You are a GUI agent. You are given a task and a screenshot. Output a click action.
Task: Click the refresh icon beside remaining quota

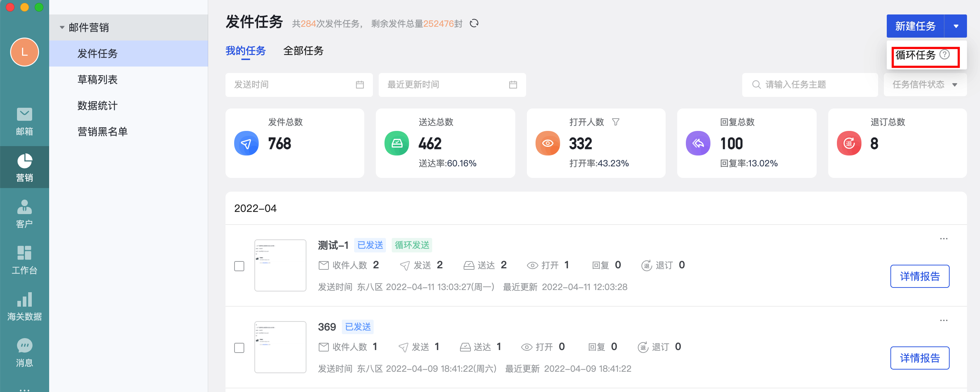(474, 24)
